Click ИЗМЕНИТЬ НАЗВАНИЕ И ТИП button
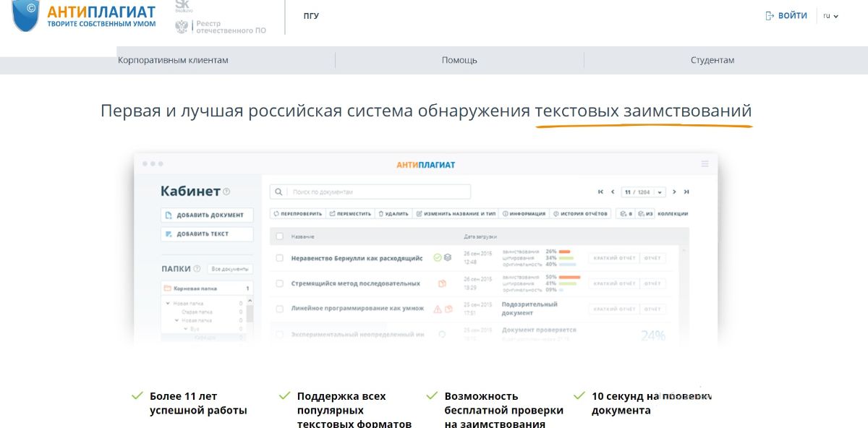The width and height of the screenshot is (868, 428). pyautogui.click(x=456, y=213)
